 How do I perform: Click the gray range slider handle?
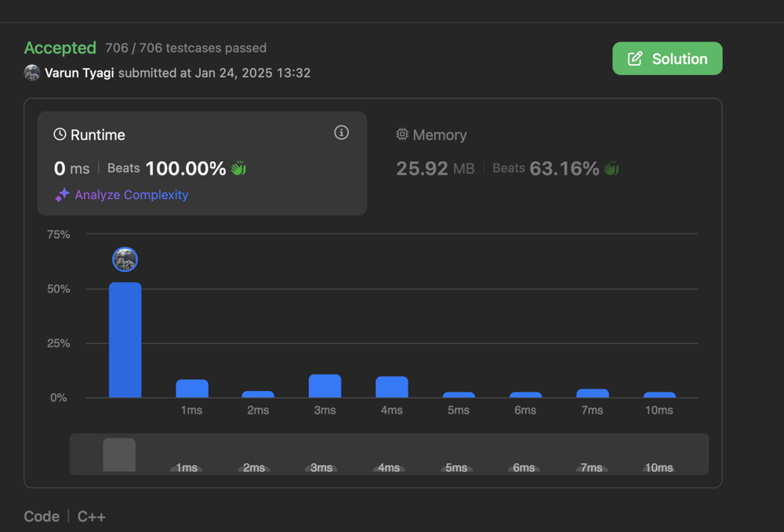(x=119, y=454)
